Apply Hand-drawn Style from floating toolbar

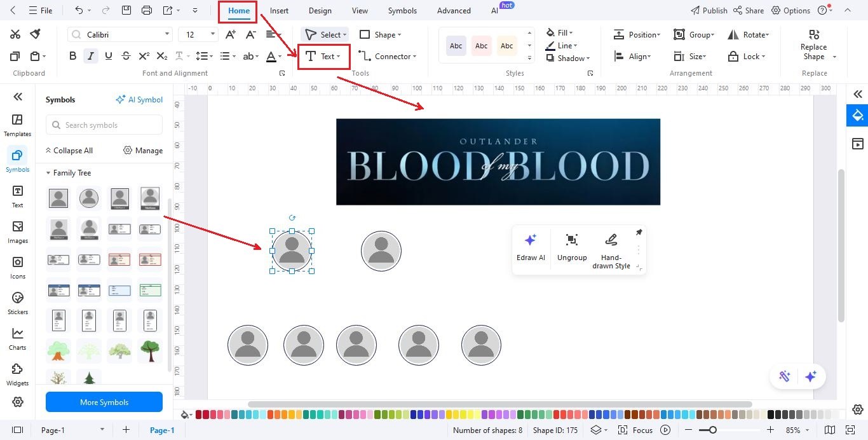(x=611, y=251)
